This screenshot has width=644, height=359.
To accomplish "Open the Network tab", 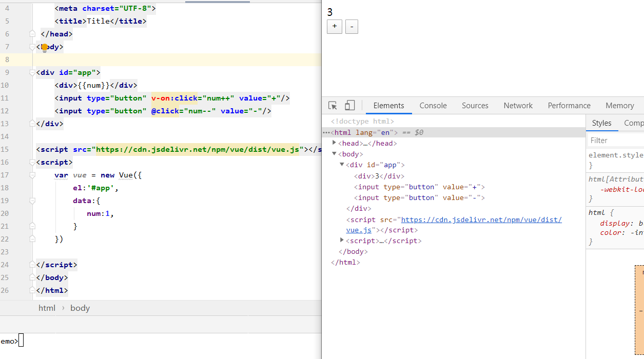I will pos(518,106).
